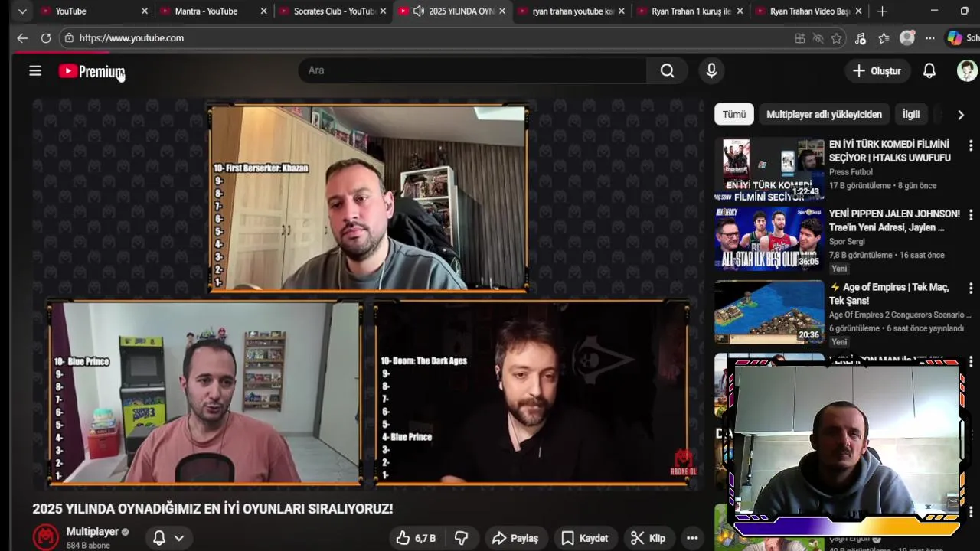The width and height of the screenshot is (980, 551).
Task: Switch to the Ryan Trahan Video Baş tab
Action: coord(808,11)
